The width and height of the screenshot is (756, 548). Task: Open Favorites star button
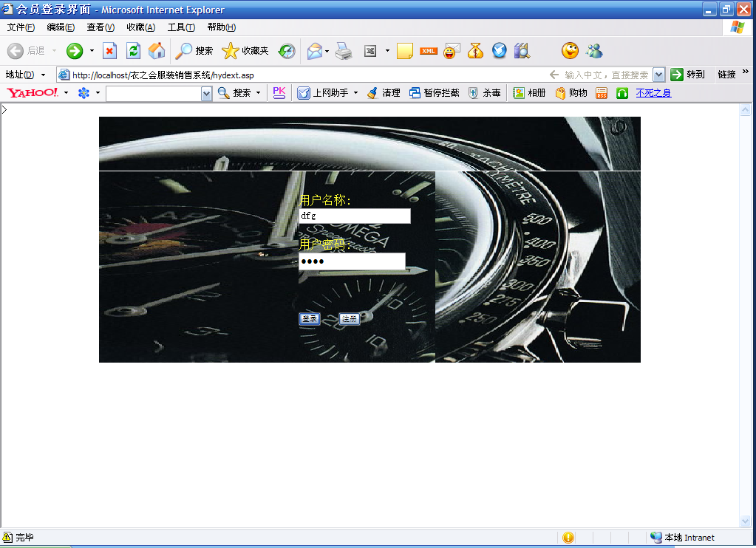[245, 51]
